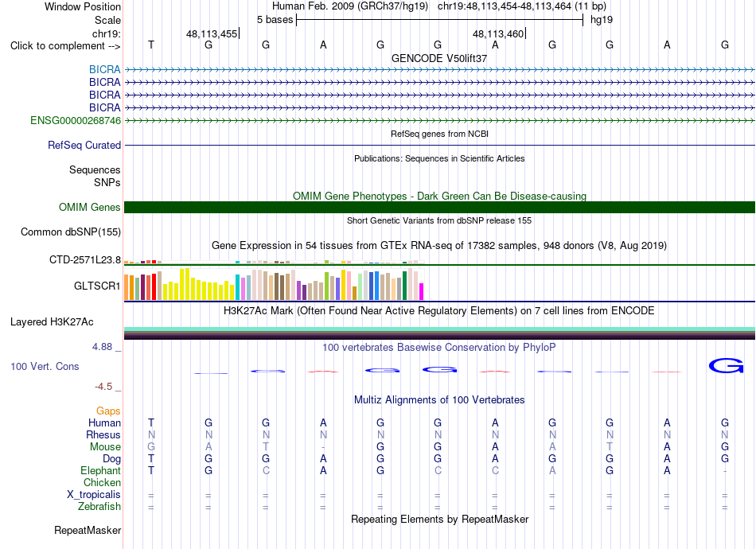Select the Human alignment row label

pos(104,423)
